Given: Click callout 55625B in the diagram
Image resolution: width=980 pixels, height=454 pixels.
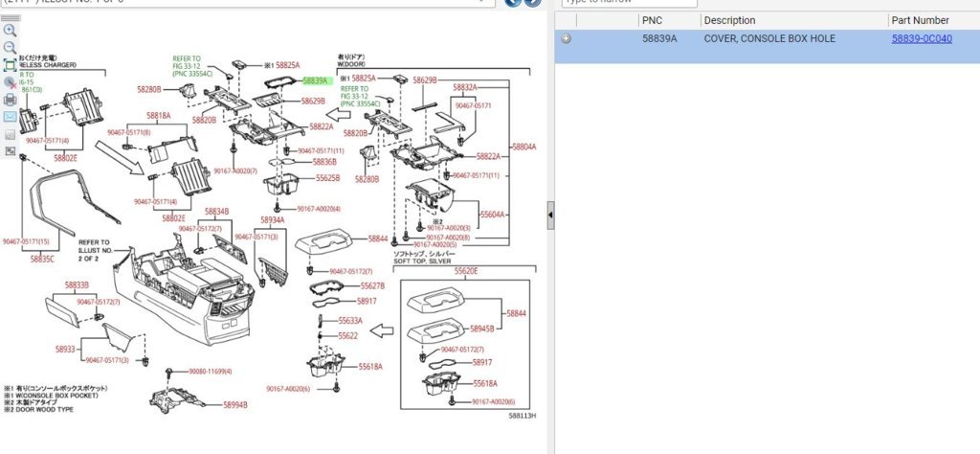Looking at the screenshot, I should 328,178.
